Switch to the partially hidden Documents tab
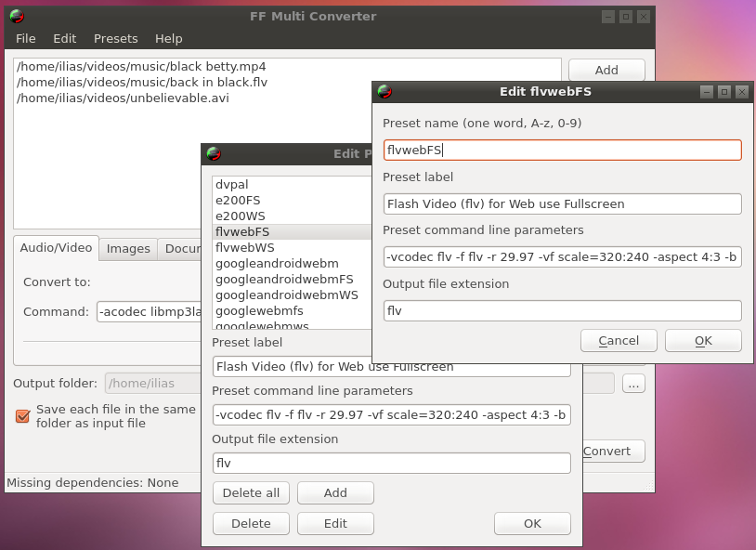Viewport: 756px width, 550px height. 180,249
